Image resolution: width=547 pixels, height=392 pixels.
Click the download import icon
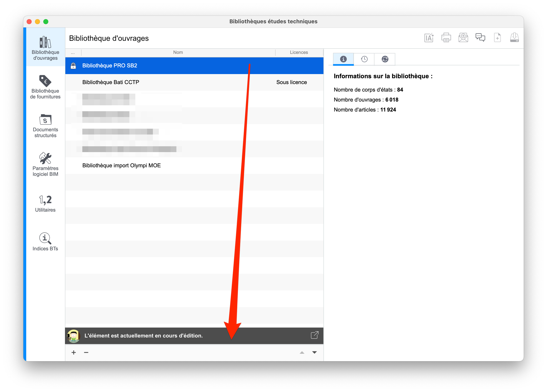coord(515,38)
